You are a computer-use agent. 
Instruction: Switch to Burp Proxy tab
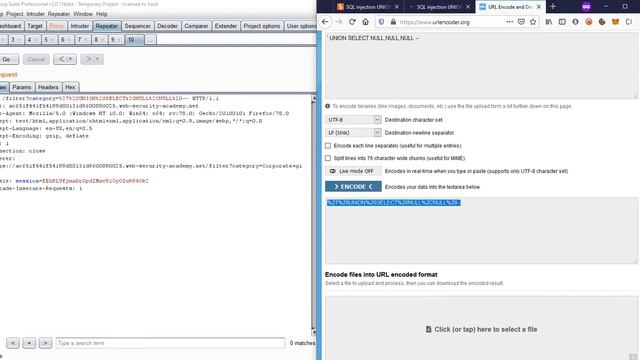tap(56, 26)
